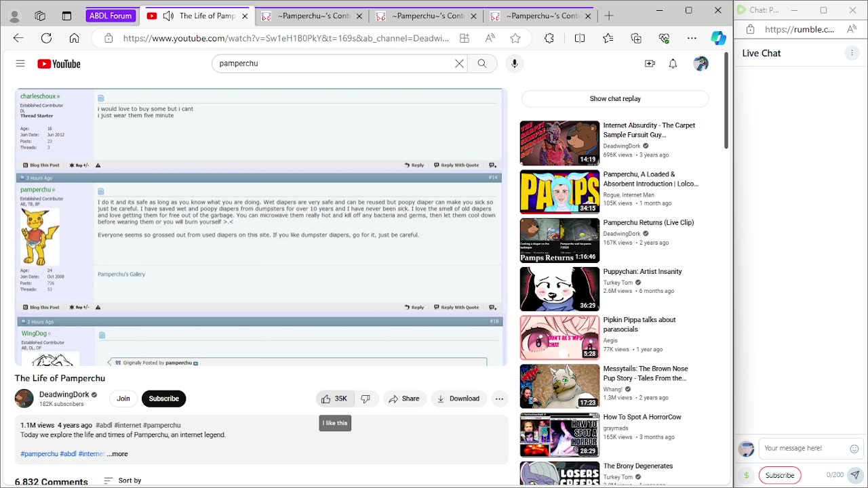Image resolution: width=868 pixels, height=488 pixels.
Task: Share the video
Action: click(404, 399)
